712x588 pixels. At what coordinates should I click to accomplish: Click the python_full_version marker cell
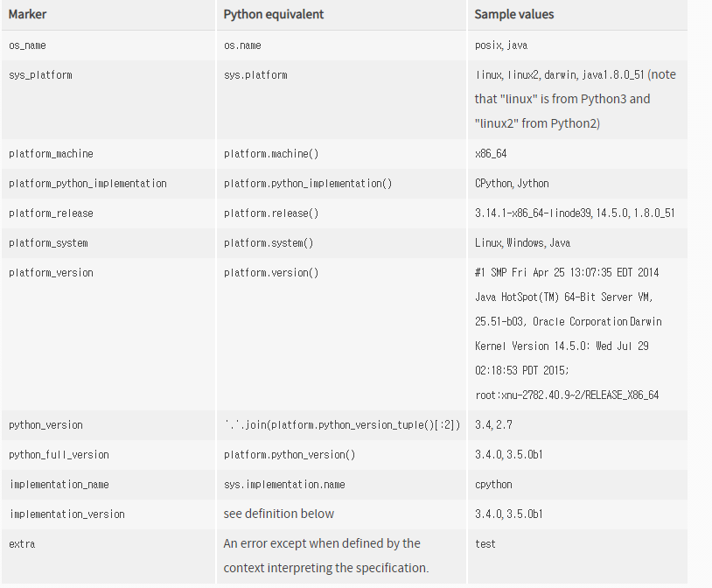[x=59, y=454]
